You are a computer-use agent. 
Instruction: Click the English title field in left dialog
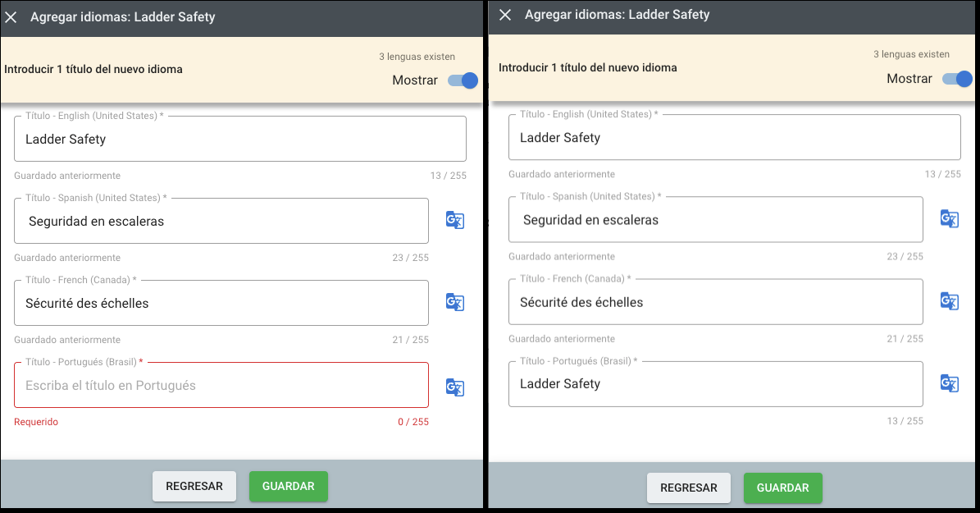pos(239,140)
